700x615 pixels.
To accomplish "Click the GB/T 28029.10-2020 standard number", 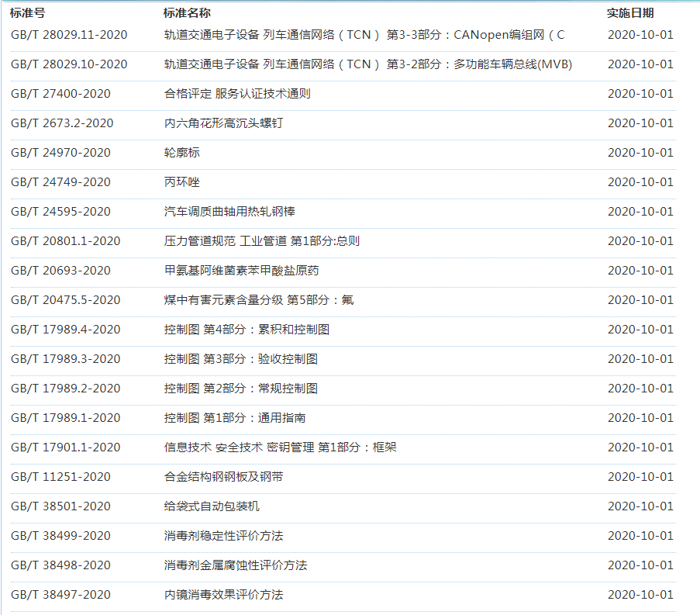I will [69, 64].
